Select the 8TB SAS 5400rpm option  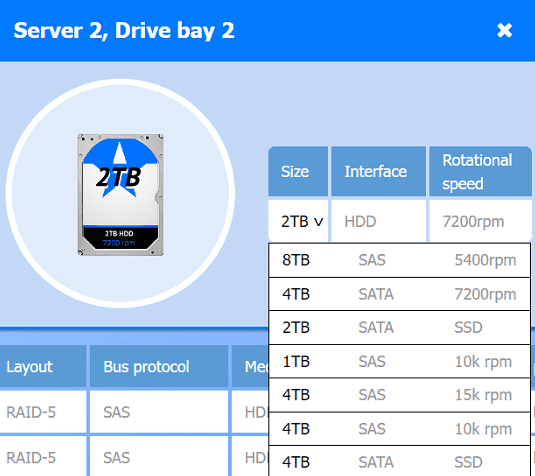coord(399,260)
